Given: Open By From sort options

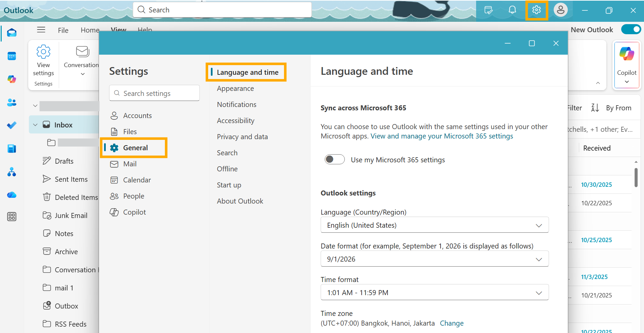Looking at the screenshot, I should click(x=618, y=108).
